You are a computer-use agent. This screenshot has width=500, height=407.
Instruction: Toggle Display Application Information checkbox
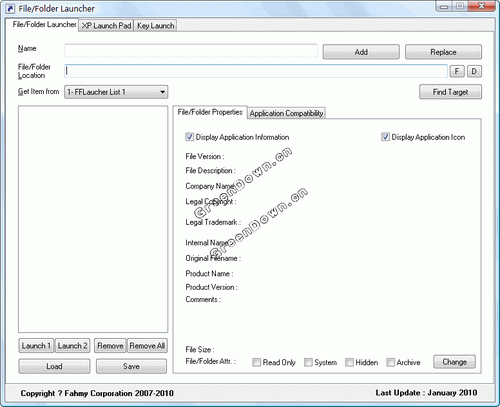(189, 137)
